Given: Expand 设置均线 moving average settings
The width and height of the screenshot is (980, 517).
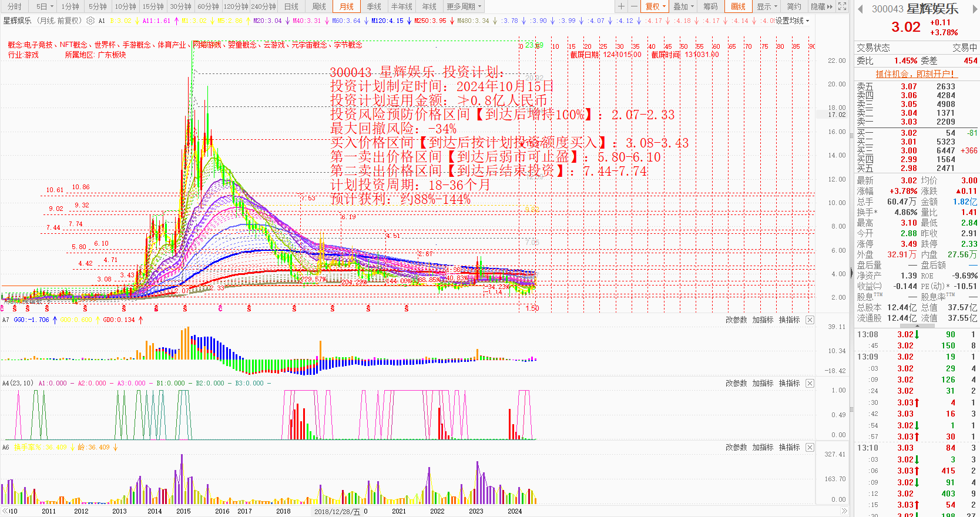Looking at the screenshot, I should (792, 21).
